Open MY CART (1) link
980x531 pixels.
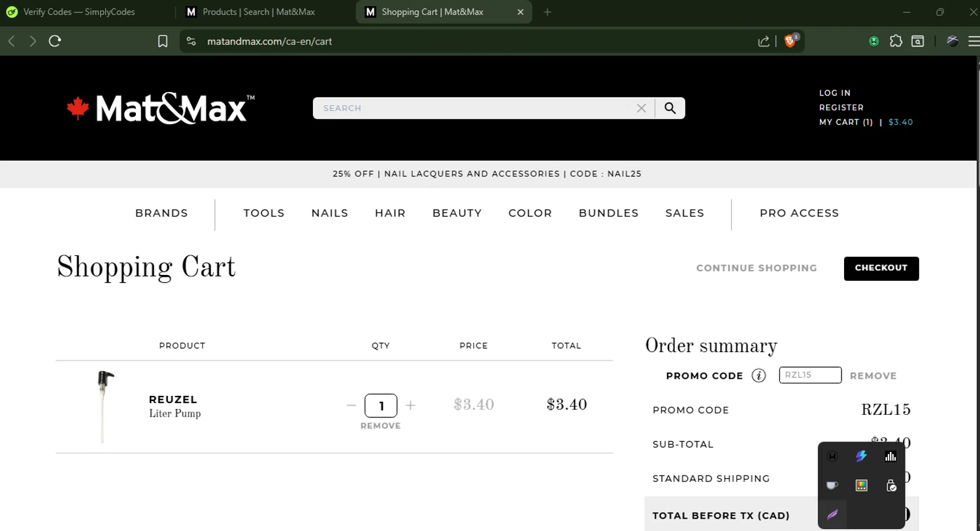click(846, 122)
